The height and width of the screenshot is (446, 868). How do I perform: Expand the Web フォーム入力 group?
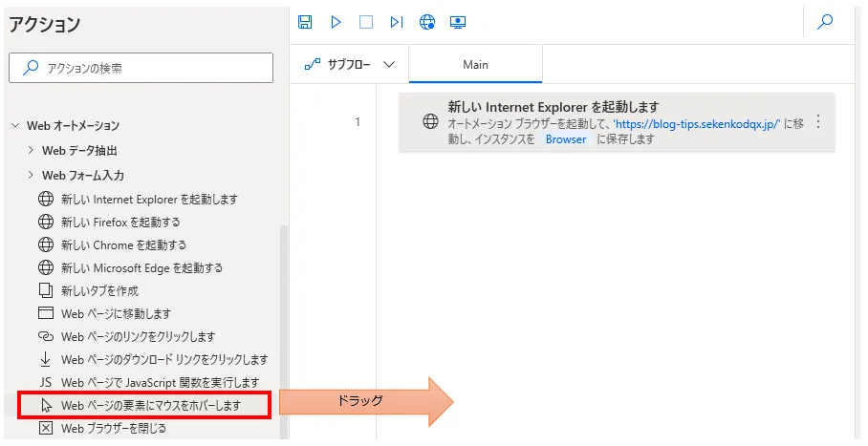pyautogui.click(x=31, y=175)
